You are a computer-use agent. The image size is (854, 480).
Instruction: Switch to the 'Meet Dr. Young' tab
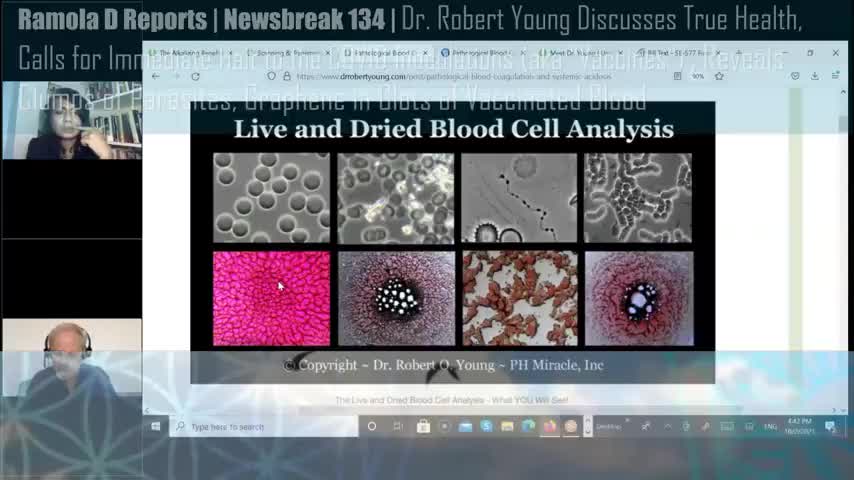tap(580, 53)
